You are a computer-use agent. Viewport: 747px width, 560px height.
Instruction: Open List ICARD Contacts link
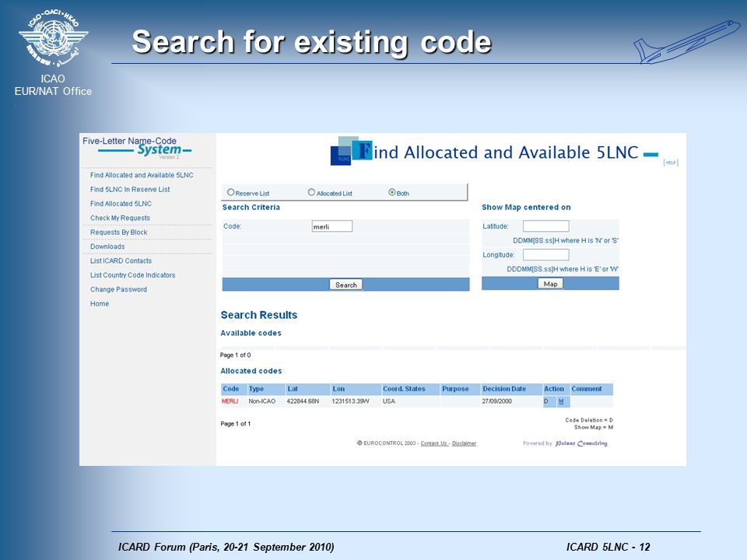click(x=121, y=261)
